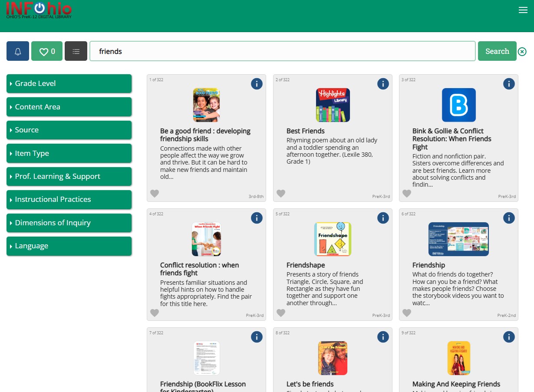Switch to list view button
The height and width of the screenshot is (392, 534).
(76, 51)
